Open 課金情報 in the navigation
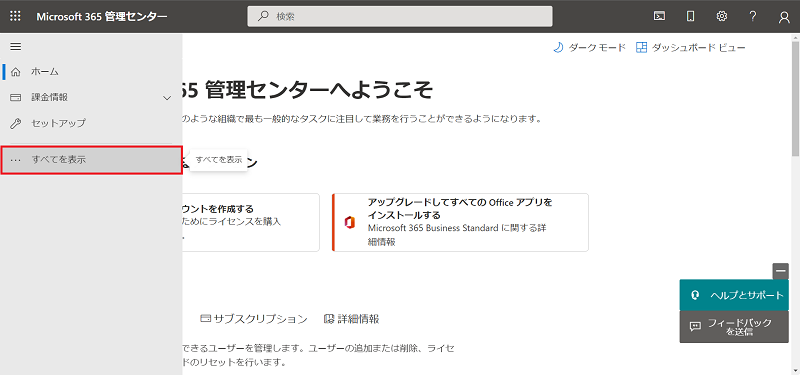Screen dimensions: 800x375 (x=91, y=97)
